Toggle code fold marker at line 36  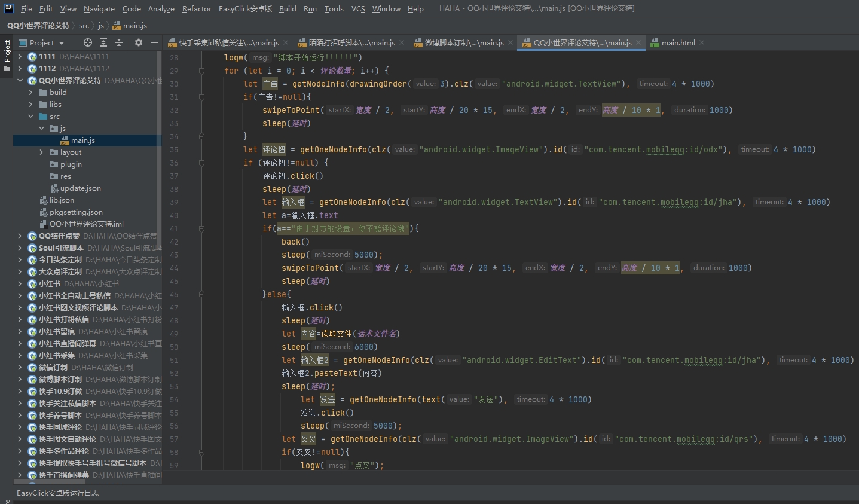(x=201, y=163)
